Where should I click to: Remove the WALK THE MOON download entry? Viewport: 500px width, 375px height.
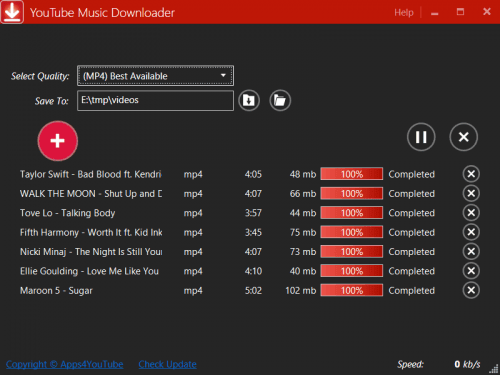(471, 193)
